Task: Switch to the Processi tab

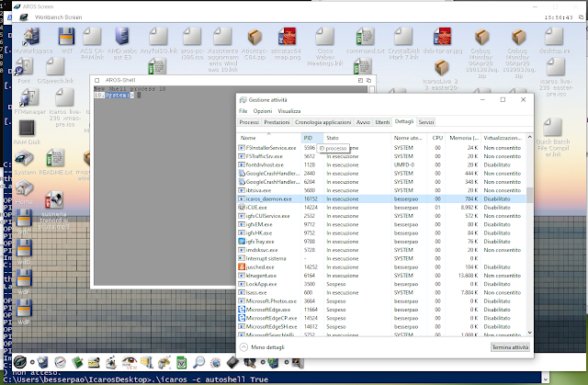Action: [249, 122]
